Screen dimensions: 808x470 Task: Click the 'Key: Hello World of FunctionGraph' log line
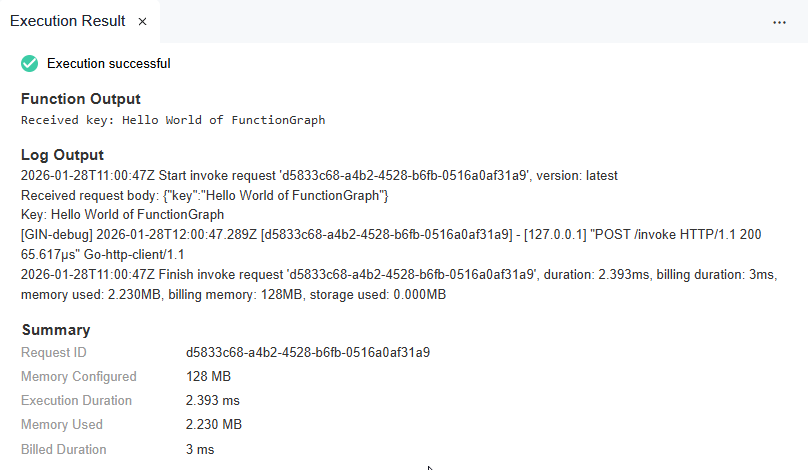[x=122, y=214]
